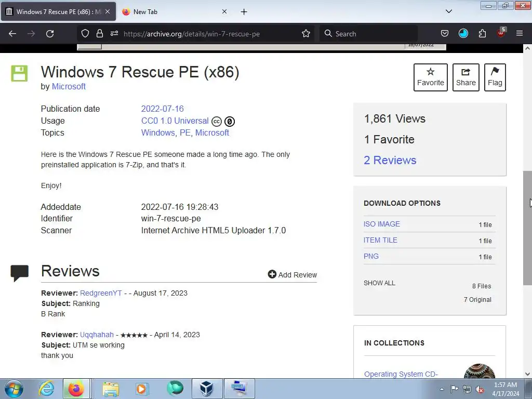532x399 pixels.
Task: Share this archive item
Action: [x=466, y=77]
